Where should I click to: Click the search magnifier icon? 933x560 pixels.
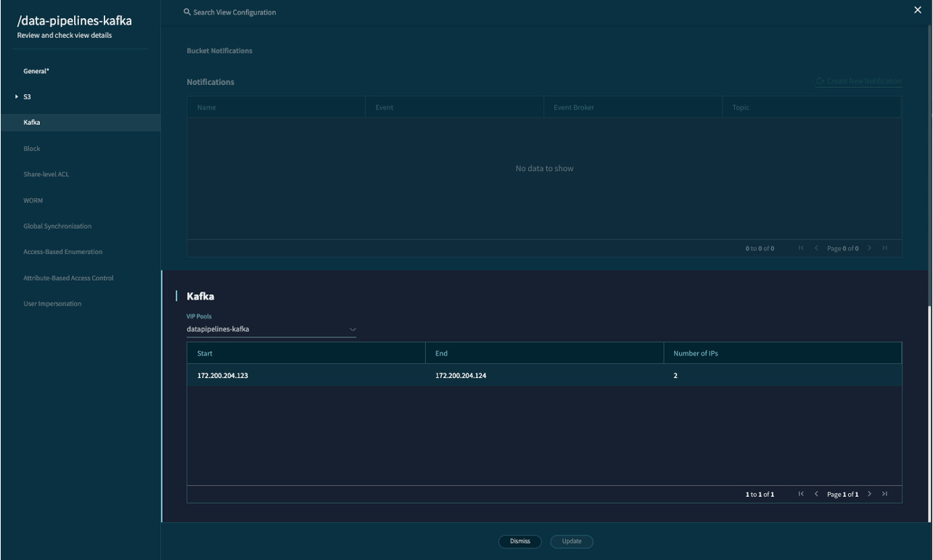(x=187, y=12)
